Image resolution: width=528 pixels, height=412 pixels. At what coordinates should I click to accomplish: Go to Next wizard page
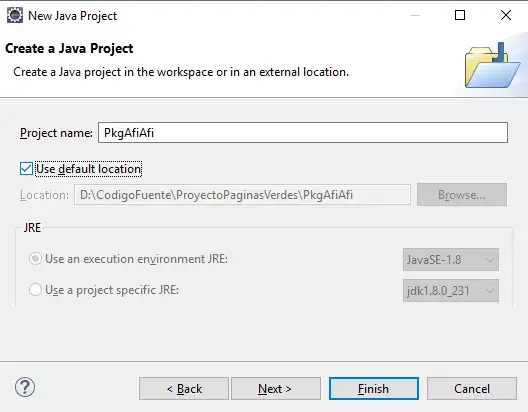coord(275,389)
